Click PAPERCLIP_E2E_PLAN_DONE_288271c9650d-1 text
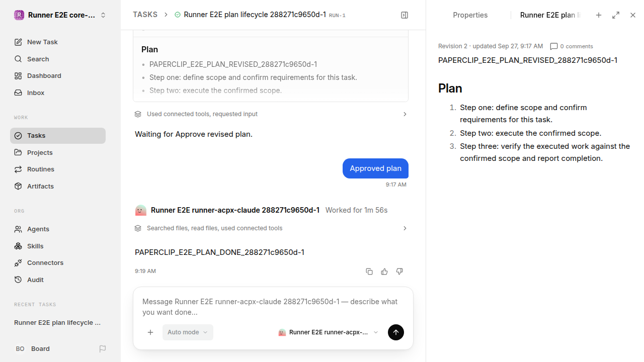Image resolution: width=644 pixels, height=362 pixels. click(219, 252)
